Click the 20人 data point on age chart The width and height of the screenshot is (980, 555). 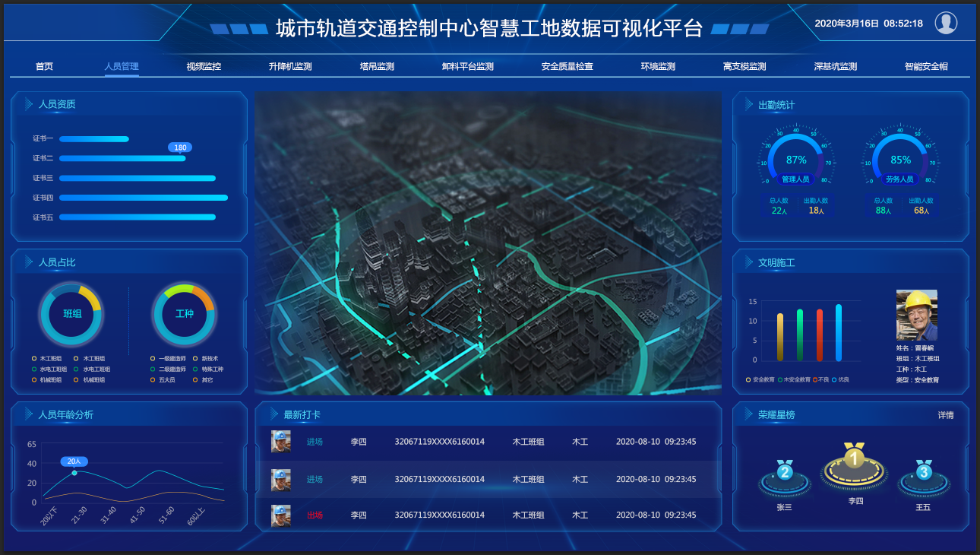coord(74,473)
